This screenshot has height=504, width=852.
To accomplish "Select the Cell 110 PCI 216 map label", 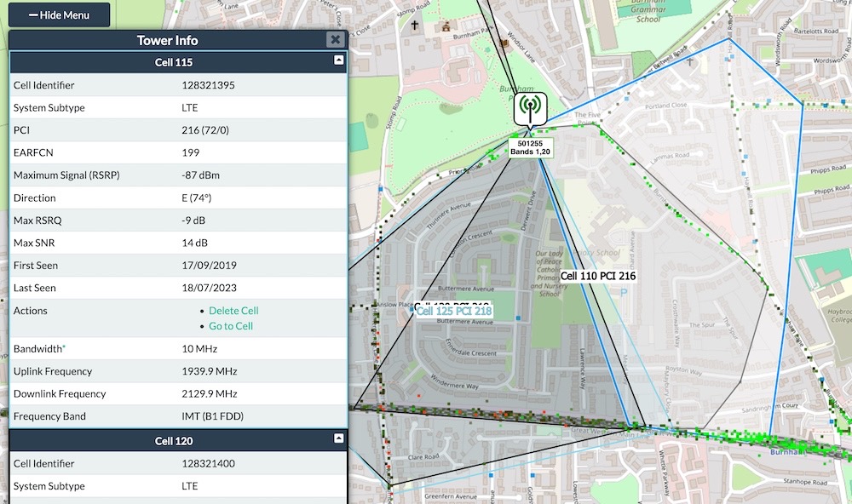I will click(600, 275).
